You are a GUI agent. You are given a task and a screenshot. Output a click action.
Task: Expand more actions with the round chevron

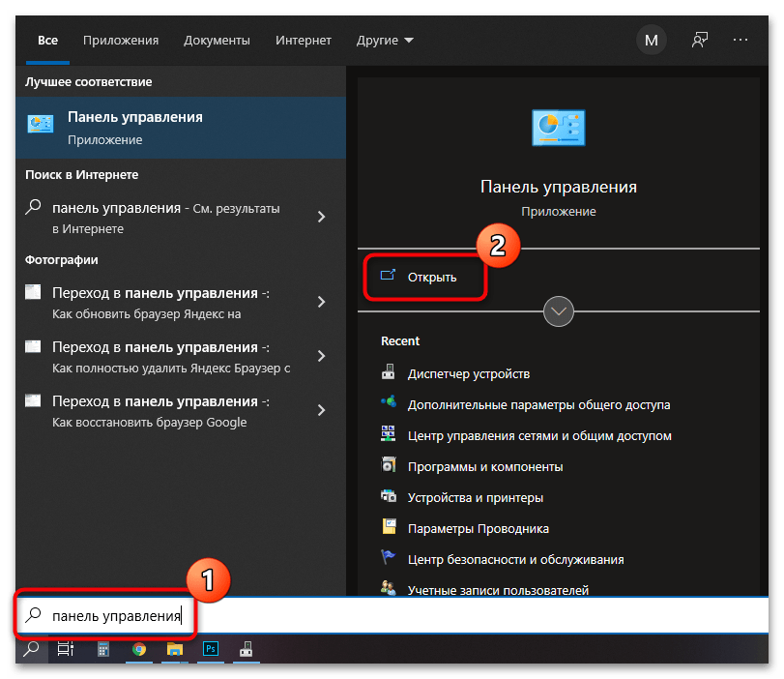[560, 311]
